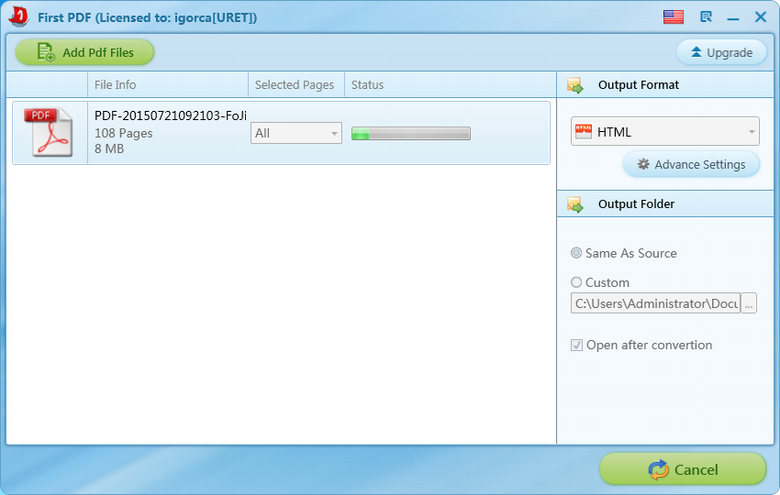
Task: Minimize the First PDF window
Action: [x=733, y=18]
